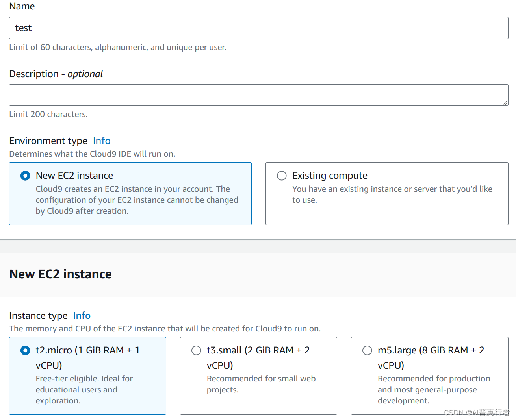Choose the m5.large radio button

367,350
